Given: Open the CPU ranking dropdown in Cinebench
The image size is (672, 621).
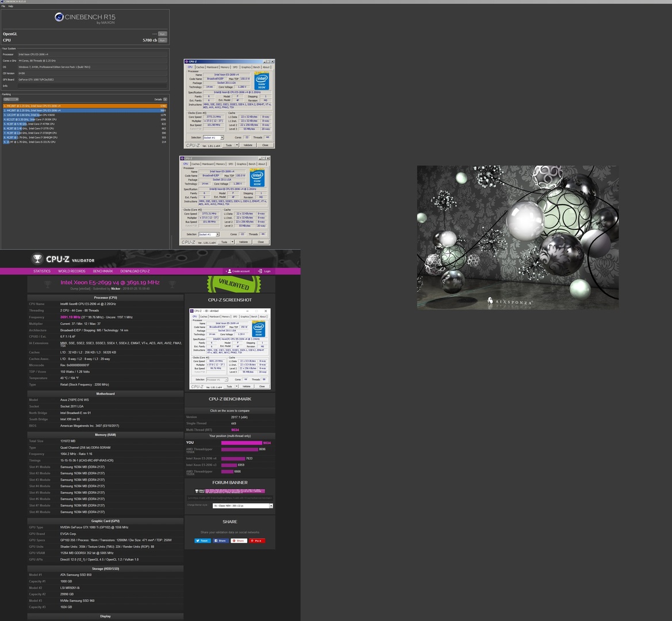Looking at the screenshot, I should coord(11,99).
